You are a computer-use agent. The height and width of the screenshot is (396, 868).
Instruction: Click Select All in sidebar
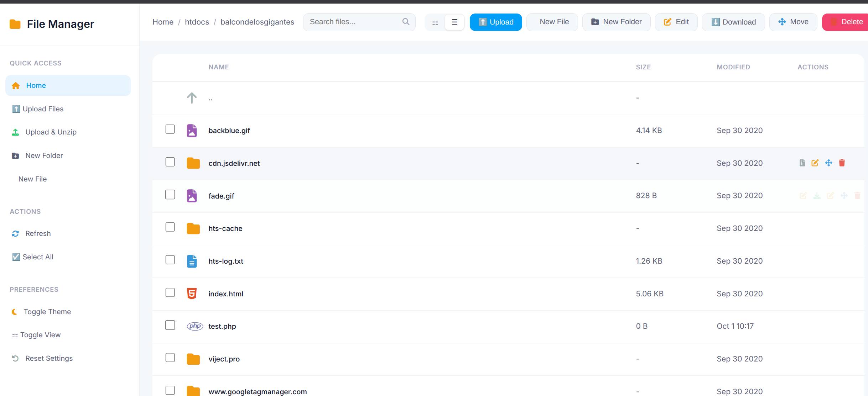pyautogui.click(x=68, y=257)
